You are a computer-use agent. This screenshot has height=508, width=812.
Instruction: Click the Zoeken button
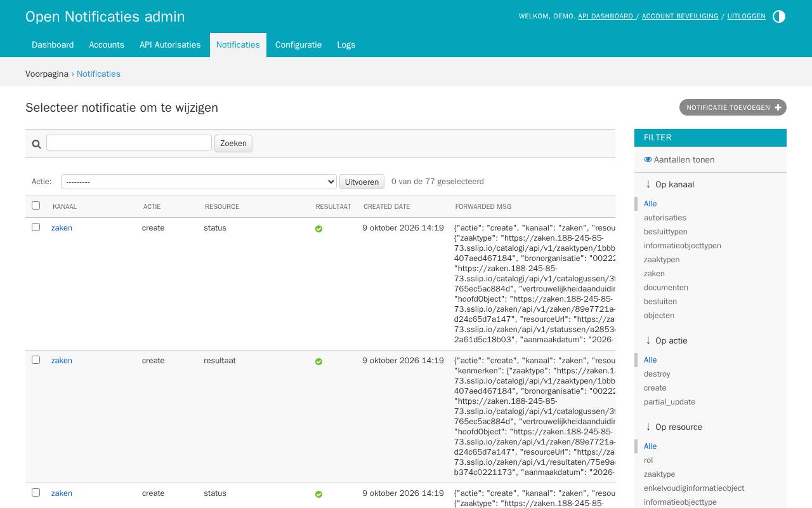tap(233, 144)
